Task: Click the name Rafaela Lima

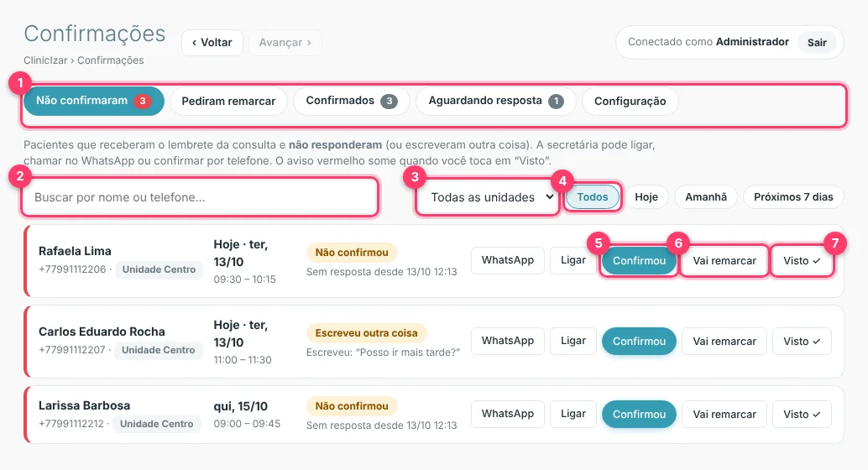Action: pyautogui.click(x=75, y=251)
